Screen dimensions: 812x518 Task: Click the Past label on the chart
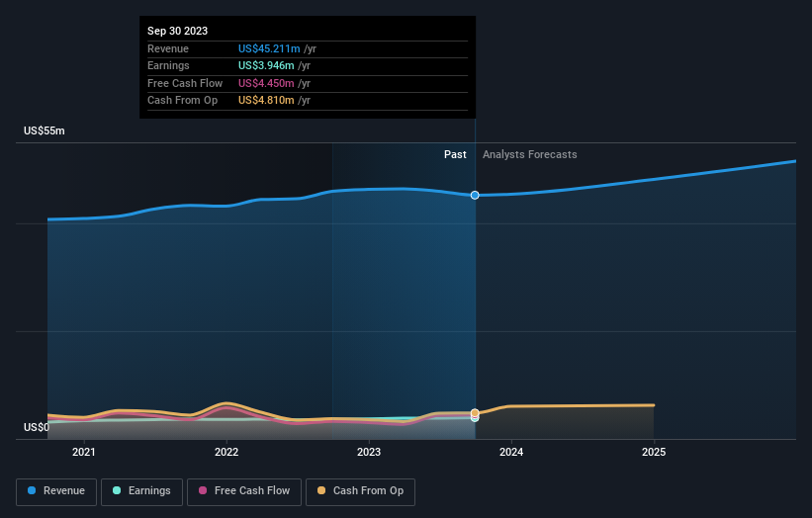point(455,154)
